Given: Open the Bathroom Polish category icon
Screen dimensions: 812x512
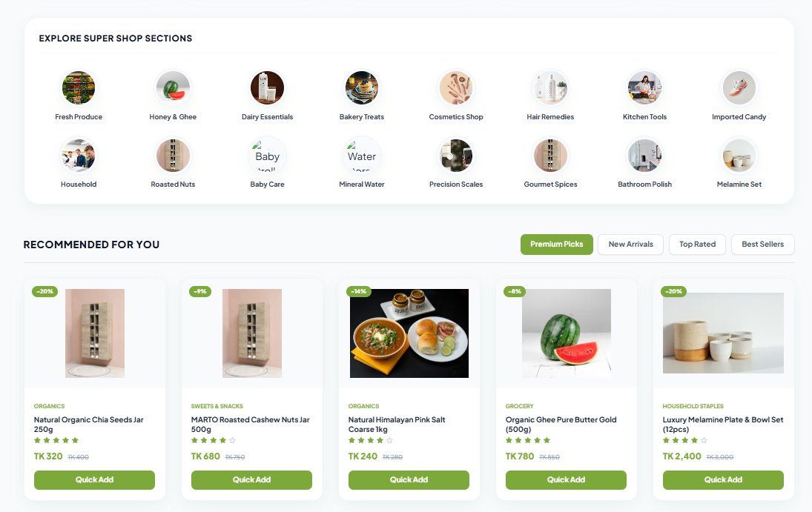Looking at the screenshot, I should [644, 156].
